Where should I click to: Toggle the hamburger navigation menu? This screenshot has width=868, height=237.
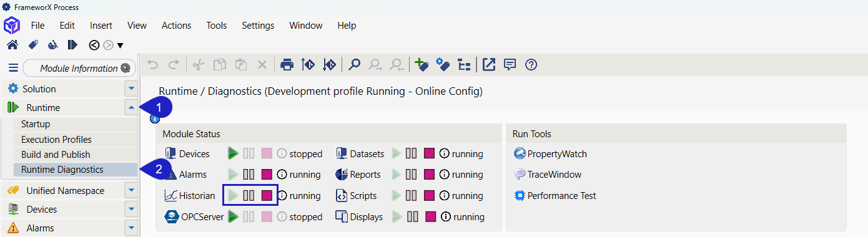[x=13, y=68]
